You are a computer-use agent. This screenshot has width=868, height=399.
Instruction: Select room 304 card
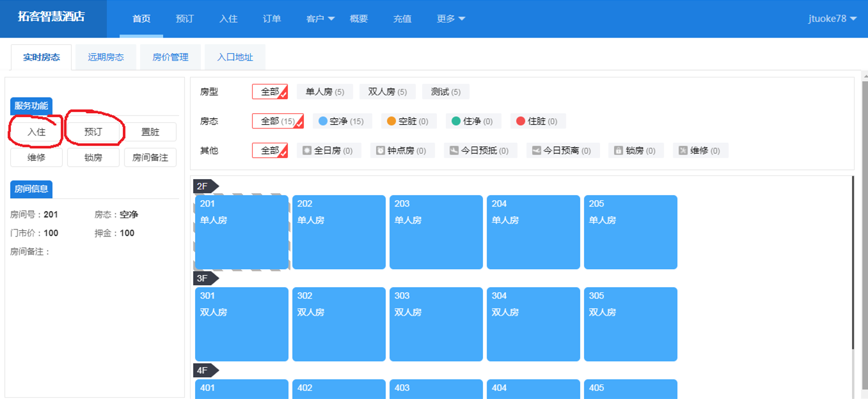(x=533, y=324)
